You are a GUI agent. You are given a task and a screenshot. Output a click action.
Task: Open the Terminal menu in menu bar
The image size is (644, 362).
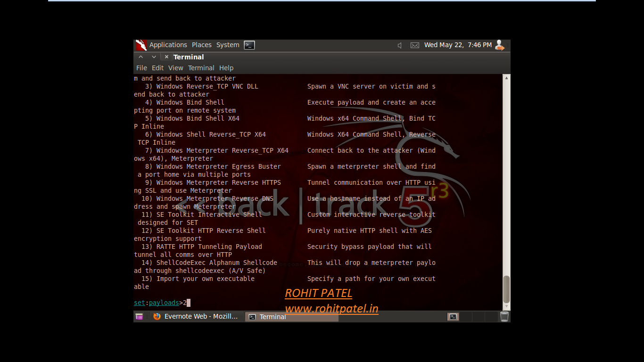click(201, 68)
